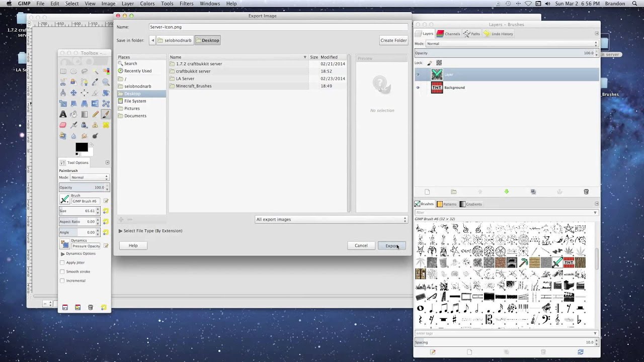The image size is (644, 362).
Task: Enable the Apply Jitter checkbox
Action: point(62,262)
